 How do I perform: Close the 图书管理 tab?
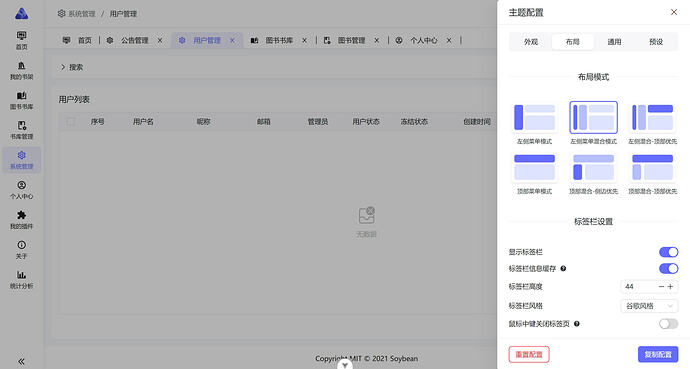pyautogui.click(x=377, y=40)
